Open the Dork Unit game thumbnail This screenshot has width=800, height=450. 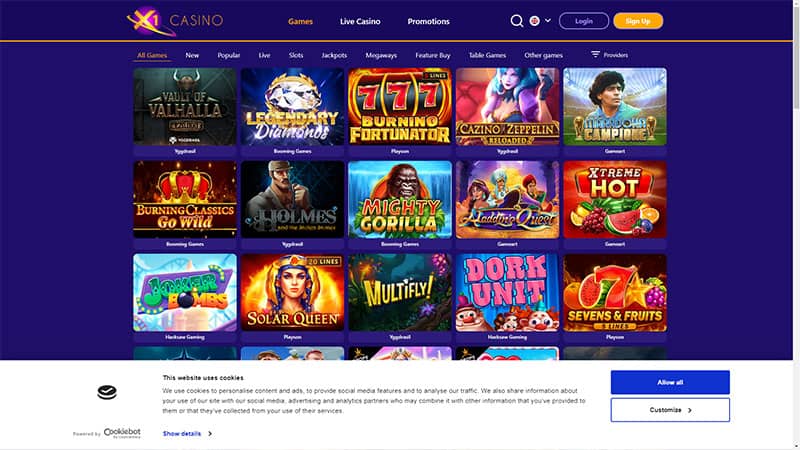coord(507,292)
